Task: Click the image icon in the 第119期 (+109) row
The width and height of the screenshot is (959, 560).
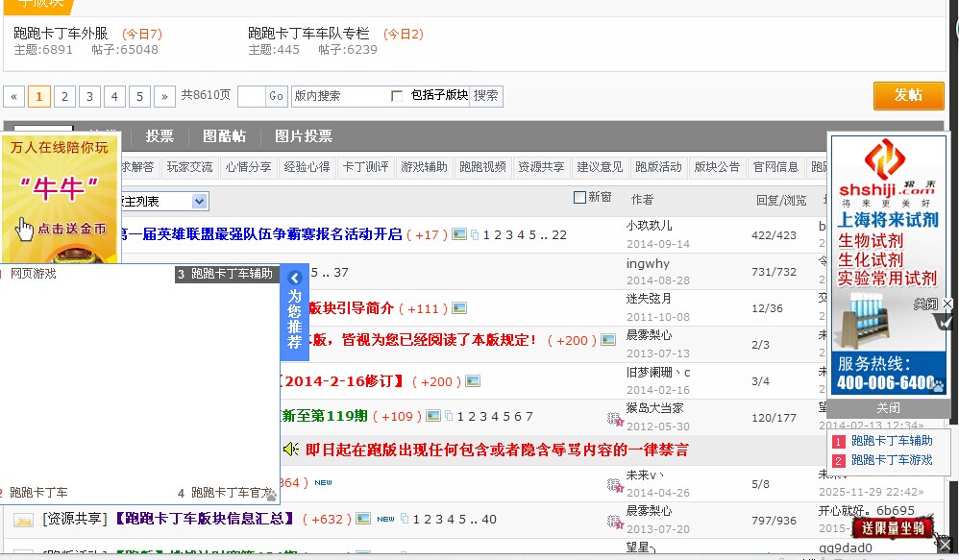Action: pos(433,416)
